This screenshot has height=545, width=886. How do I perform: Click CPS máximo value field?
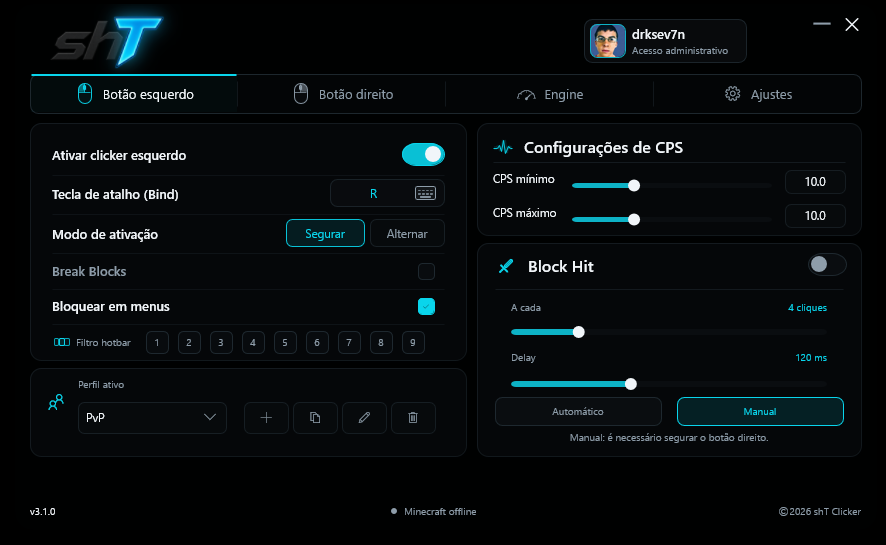[815, 216]
